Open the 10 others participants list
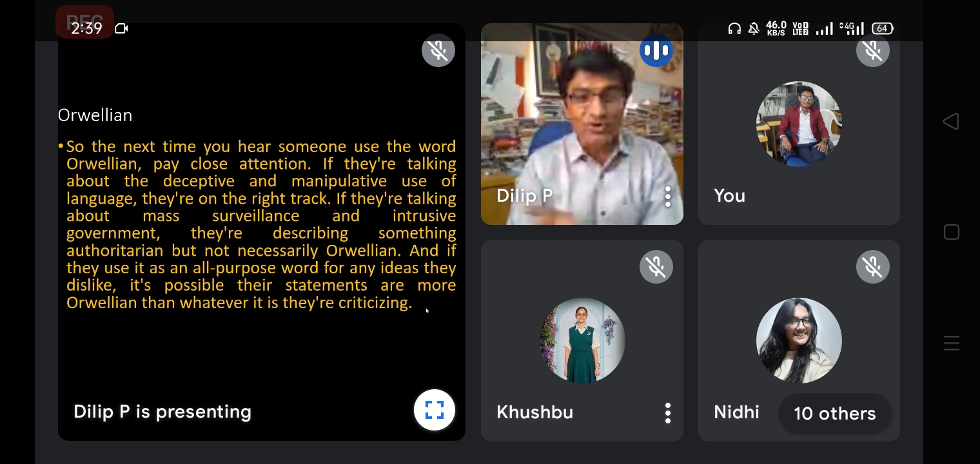 click(x=835, y=414)
